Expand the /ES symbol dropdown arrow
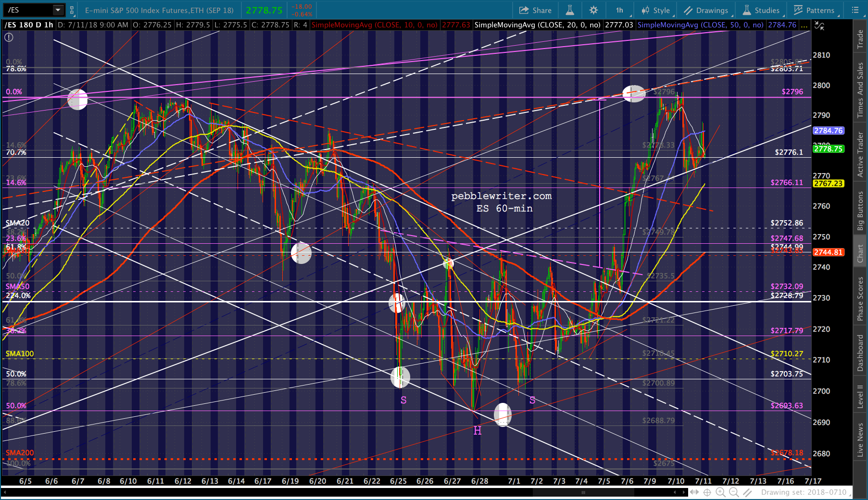 coord(58,10)
